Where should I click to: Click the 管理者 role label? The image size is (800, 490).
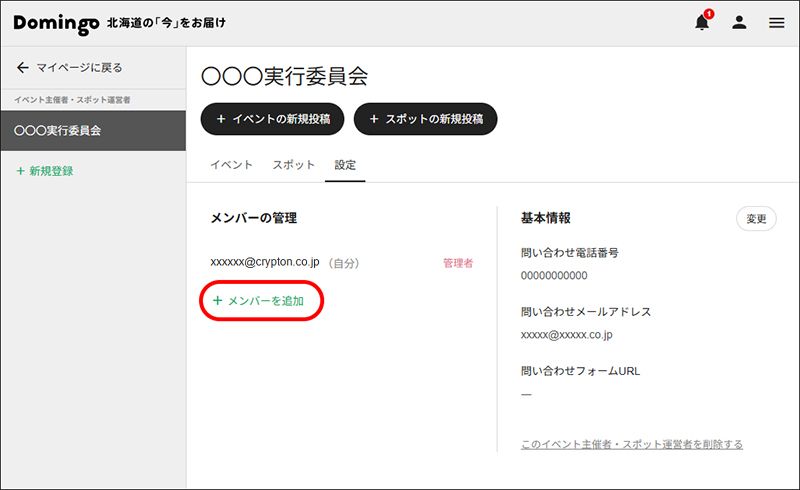click(x=458, y=263)
